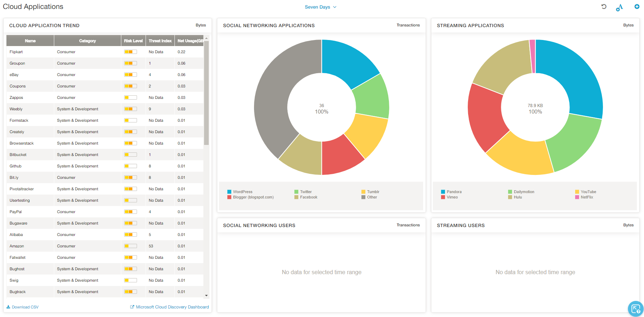
Task: Click the blue plus add widget icon
Action: [x=637, y=7]
